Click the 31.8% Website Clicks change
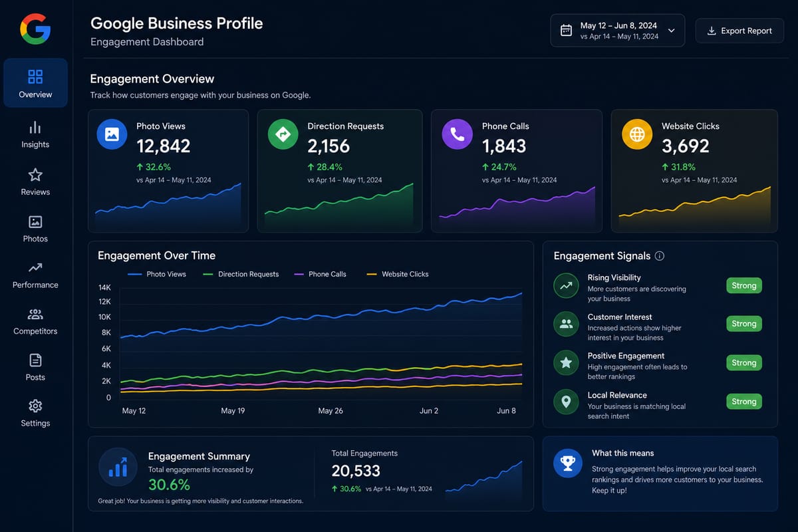798x532 pixels. click(x=679, y=167)
